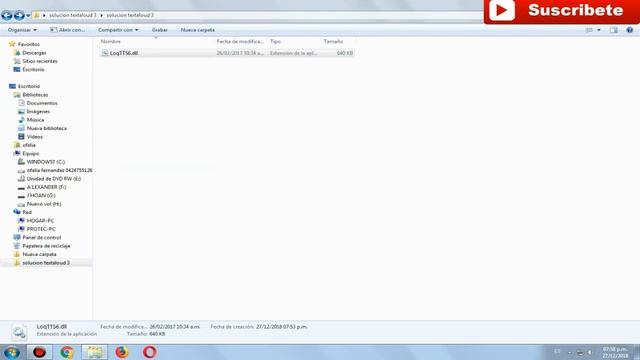
Task: Select Red in the navigation tree
Action: tap(27, 212)
